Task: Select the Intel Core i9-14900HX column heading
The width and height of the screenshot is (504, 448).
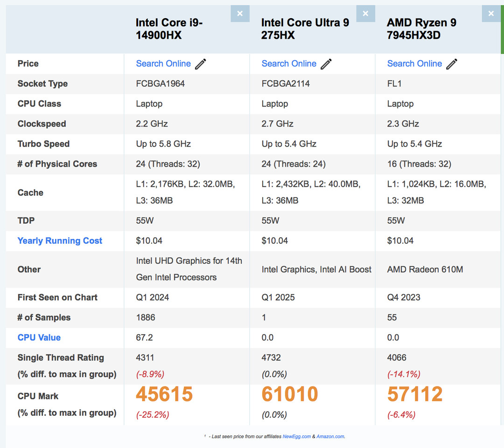Action: pyautogui.click(x=169, y=29)
